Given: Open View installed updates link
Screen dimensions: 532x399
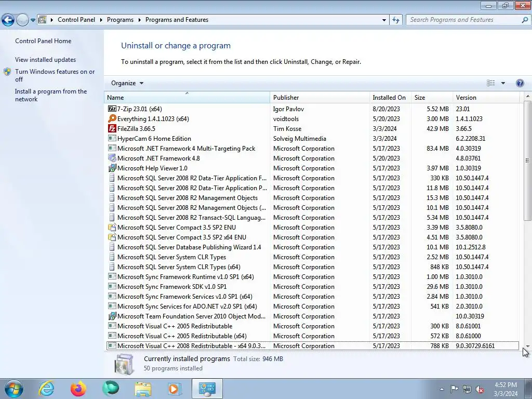Looking at the screenshot, I should coord(46,60).
